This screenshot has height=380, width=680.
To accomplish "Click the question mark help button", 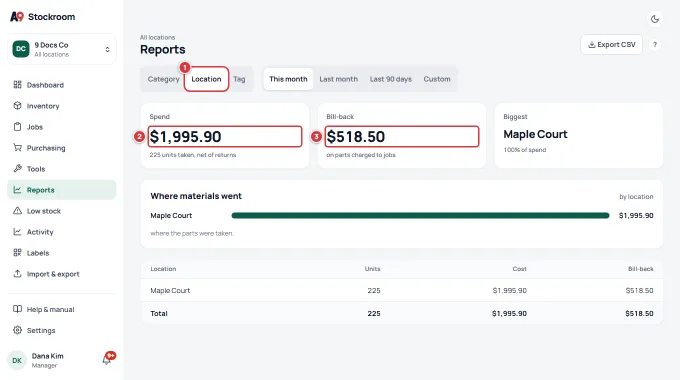I will [655, 44].
